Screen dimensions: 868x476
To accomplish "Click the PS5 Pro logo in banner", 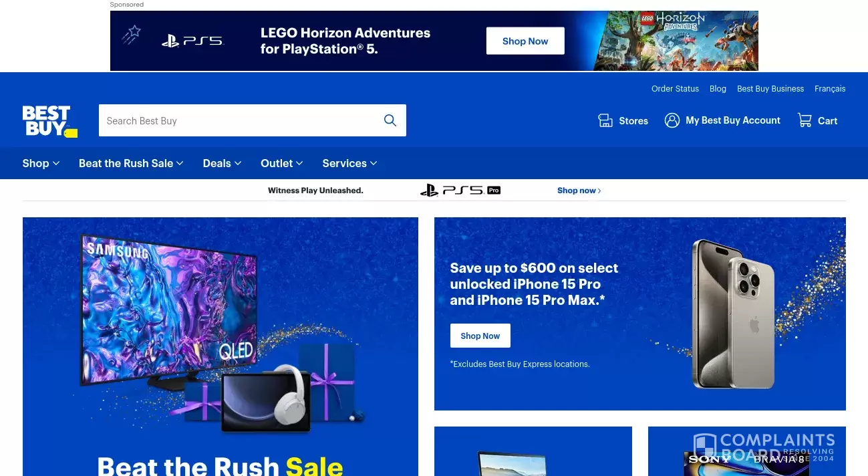I will click(x=460, y=191).
